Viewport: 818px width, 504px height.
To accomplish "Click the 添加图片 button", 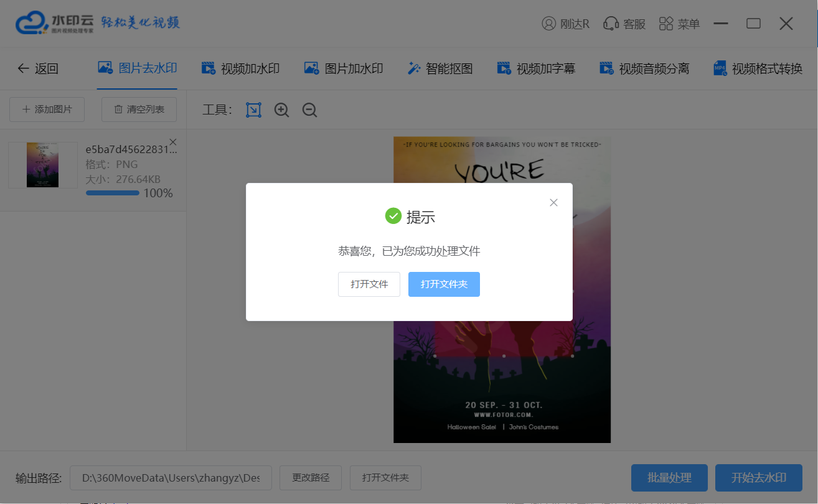I will click(47, 110).
